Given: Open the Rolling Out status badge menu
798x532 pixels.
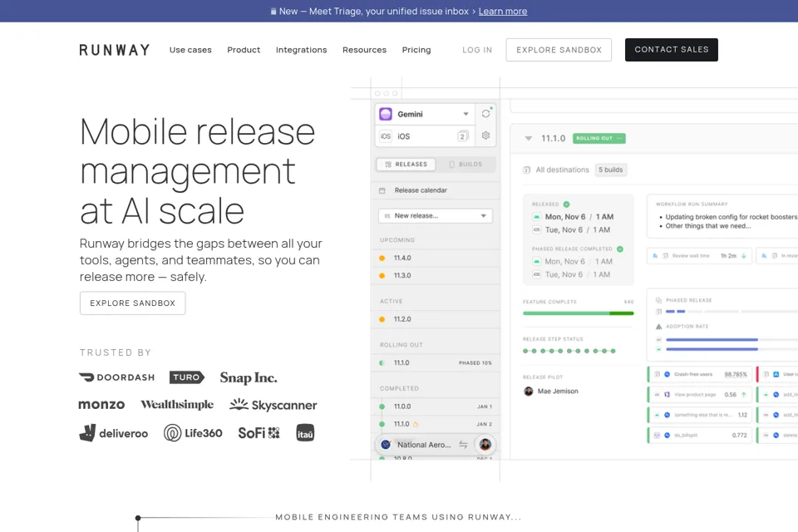Looking at the screenshot, I should tap(599, 138).
